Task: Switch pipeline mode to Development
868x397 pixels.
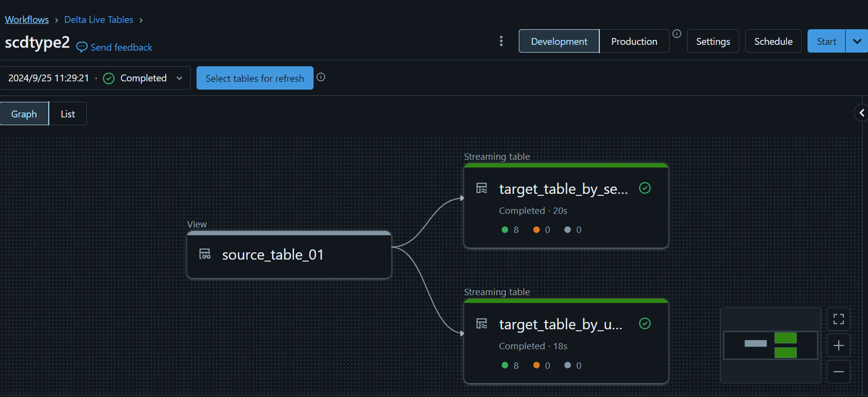Action: pos(559,41)
